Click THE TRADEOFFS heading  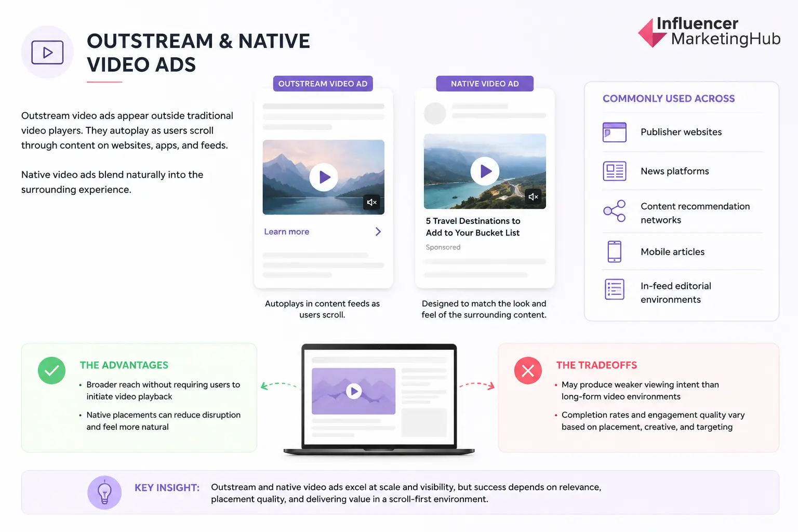596,365
